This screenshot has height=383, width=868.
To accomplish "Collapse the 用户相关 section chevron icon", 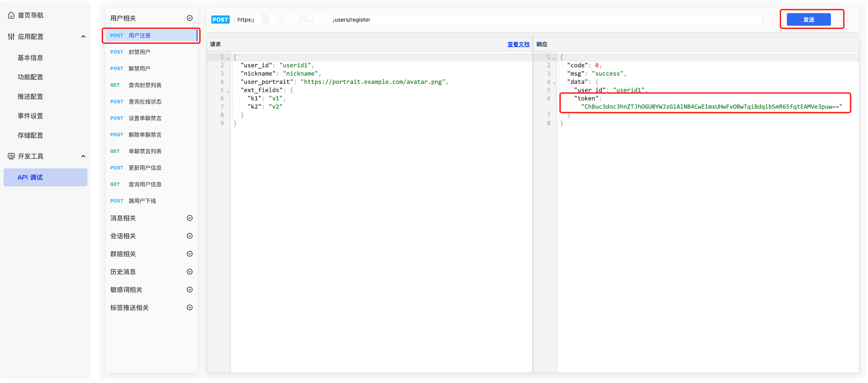I will click(190, 18).
